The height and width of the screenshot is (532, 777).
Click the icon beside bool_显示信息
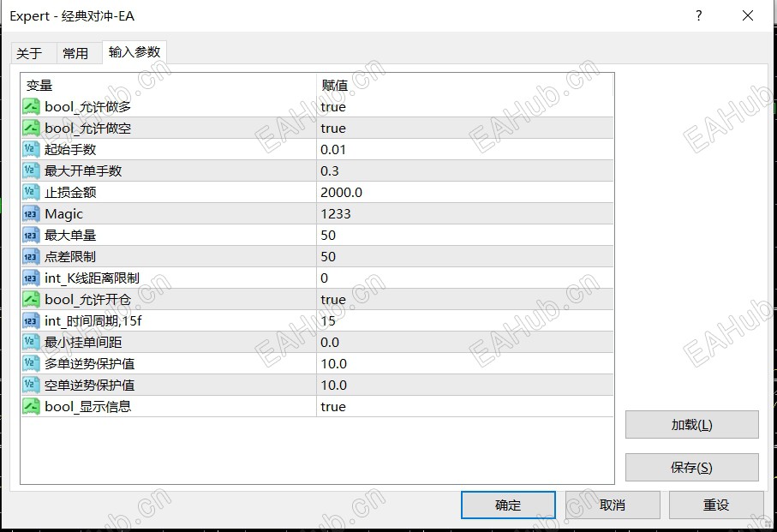coord(31,406)
